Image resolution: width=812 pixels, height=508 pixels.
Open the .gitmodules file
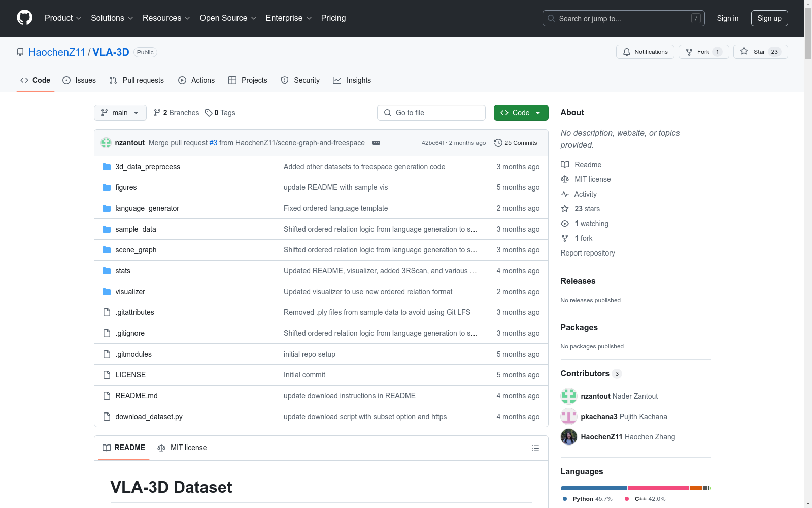click(133, 354)
